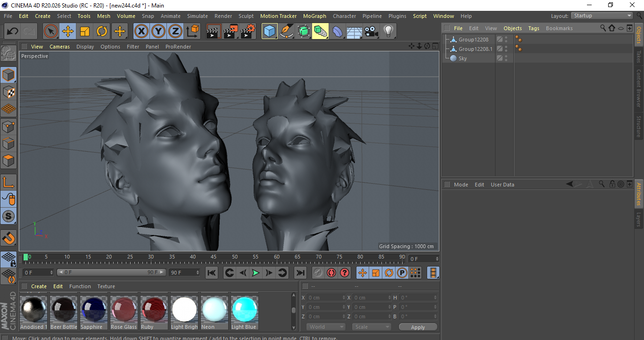Switch to Model mode

[8, 75]
